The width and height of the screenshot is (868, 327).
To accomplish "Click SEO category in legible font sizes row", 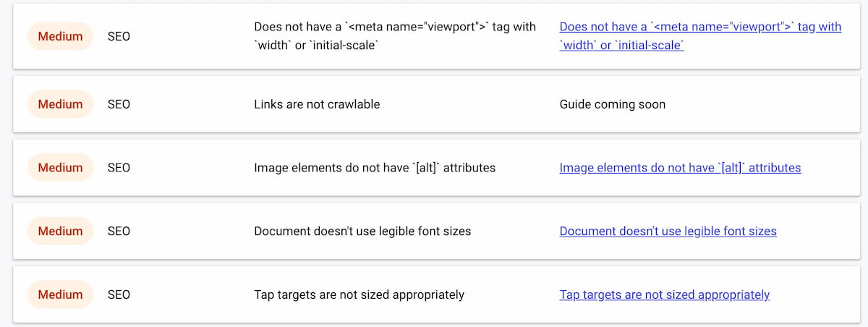I will click(x=119, y=232).
